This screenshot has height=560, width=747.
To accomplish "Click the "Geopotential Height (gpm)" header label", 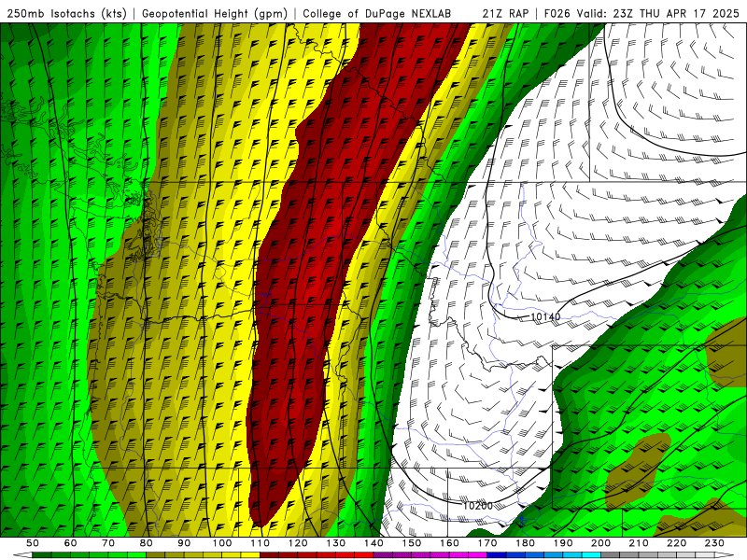I will pyautogui.click(x=215, y=14).
